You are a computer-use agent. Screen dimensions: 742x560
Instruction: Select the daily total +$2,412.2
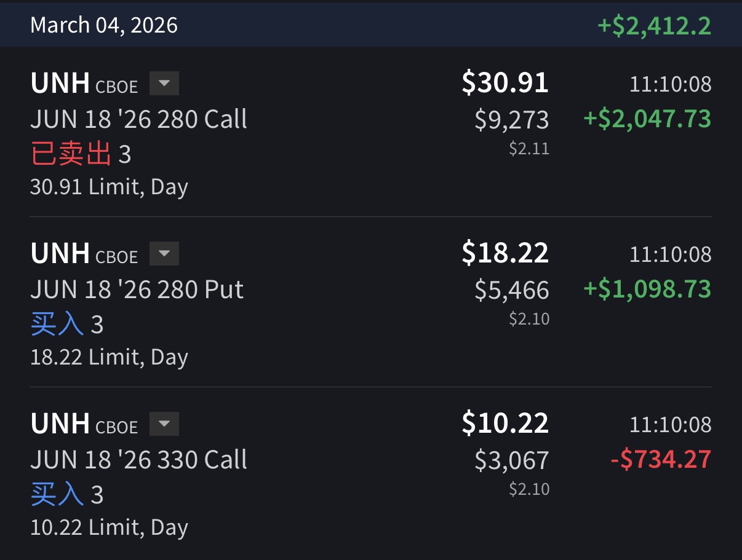[654, 26]
